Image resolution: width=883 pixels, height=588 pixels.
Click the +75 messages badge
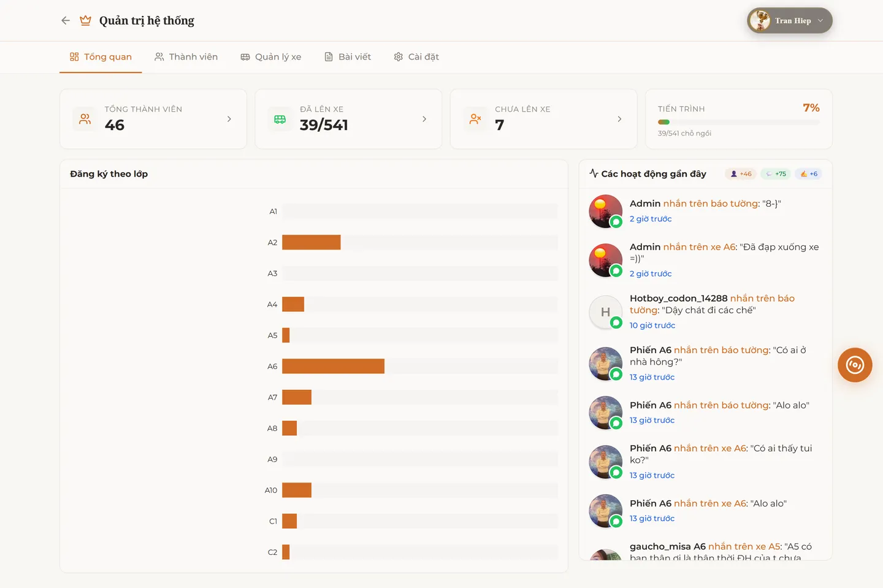pyautogui.click(x=776, y=174)
